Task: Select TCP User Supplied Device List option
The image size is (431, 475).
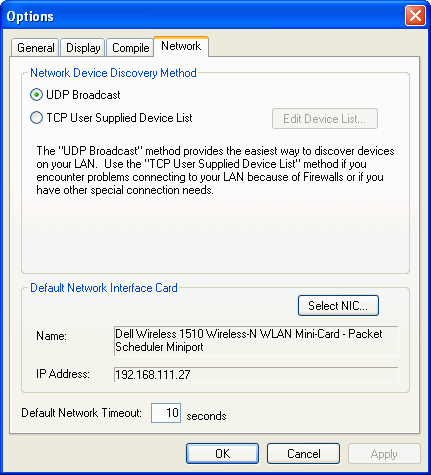Action: pos(36,118)
